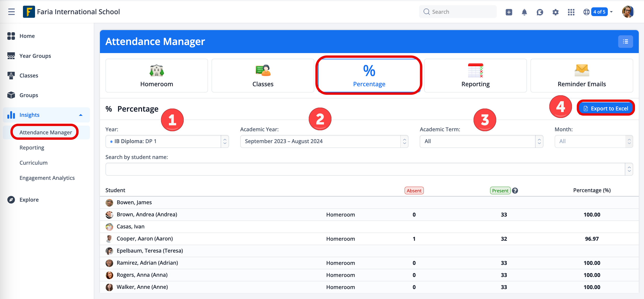Collapse the Insights sidebar section
The height and width of the screenshot is (299, 644).
(x=80, y=115)
